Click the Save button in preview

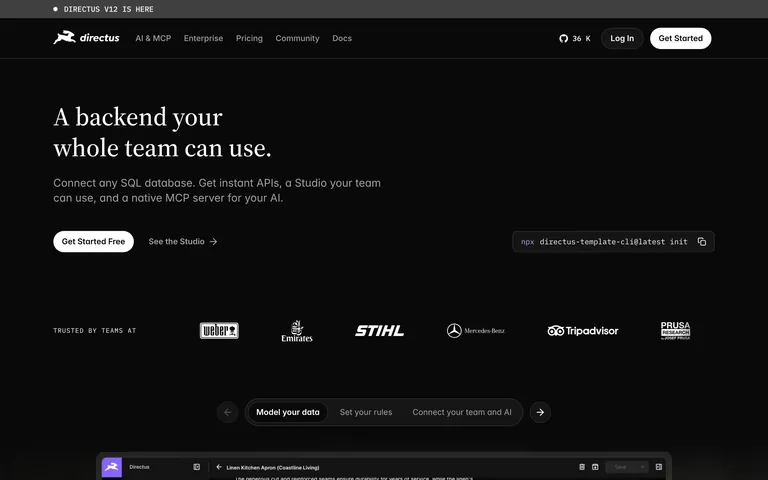pyautogui.click(x=621, y=467)
